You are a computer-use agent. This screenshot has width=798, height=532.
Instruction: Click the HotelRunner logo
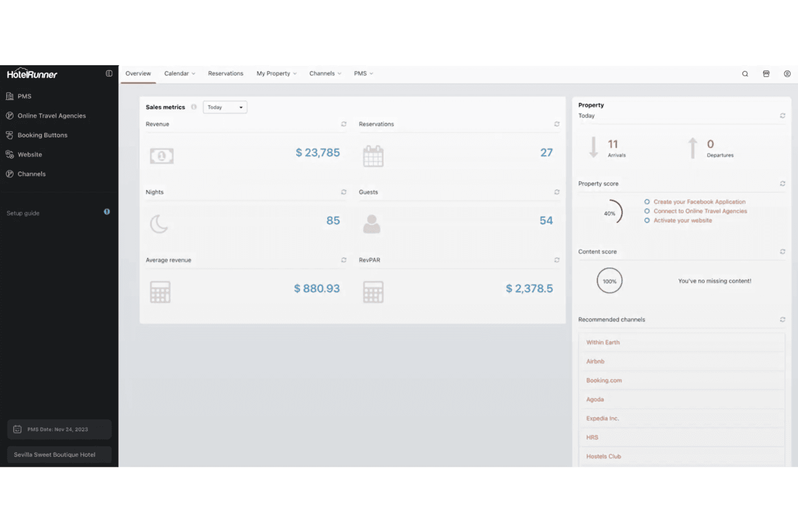[32, 74]
